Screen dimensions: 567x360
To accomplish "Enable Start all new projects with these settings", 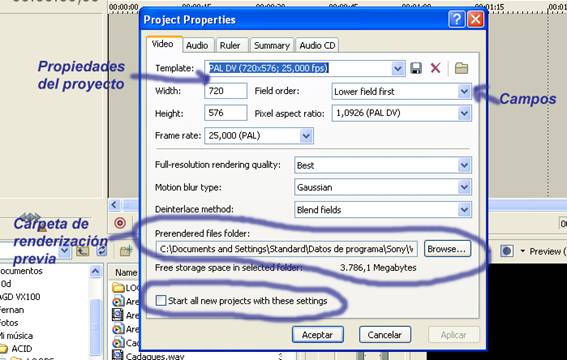I will pyautogui.click(x=161, y=300).
